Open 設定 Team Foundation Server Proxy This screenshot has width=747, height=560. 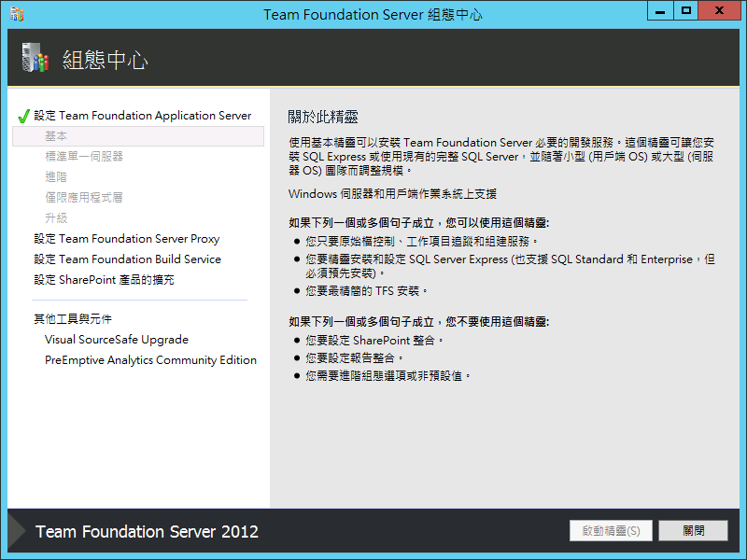pyautogui.click(x=127, y=239)
